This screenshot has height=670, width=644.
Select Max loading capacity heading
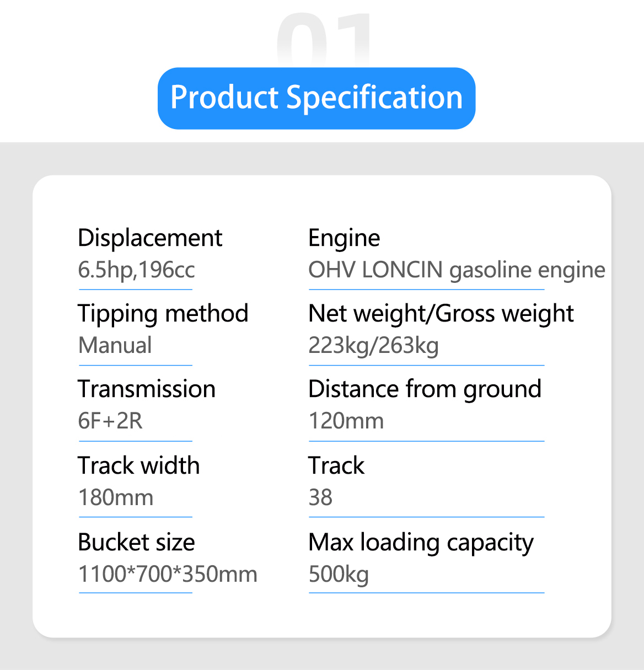[421, 543]
